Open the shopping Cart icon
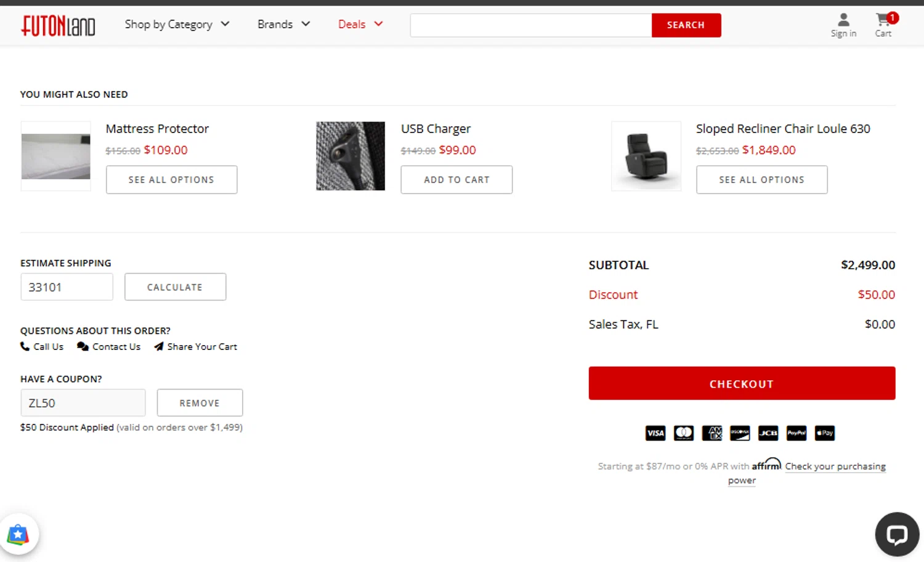Screen dimensions: 924x562 coord(885,25)
